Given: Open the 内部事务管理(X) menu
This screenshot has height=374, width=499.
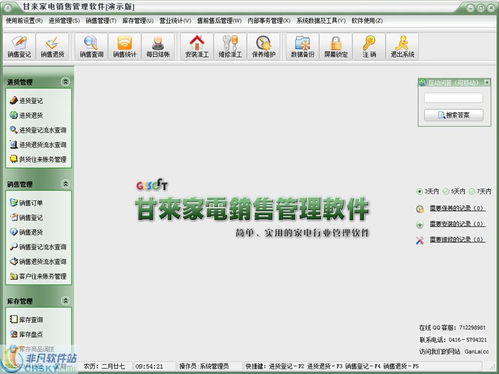Looking at the screenshot, I should (269, 21).
